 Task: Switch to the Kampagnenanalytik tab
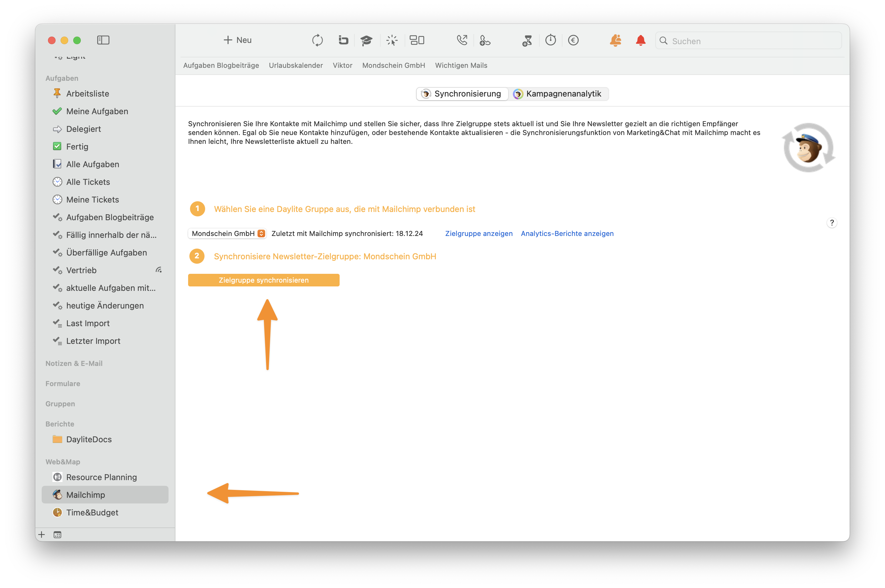click(558, 94)
